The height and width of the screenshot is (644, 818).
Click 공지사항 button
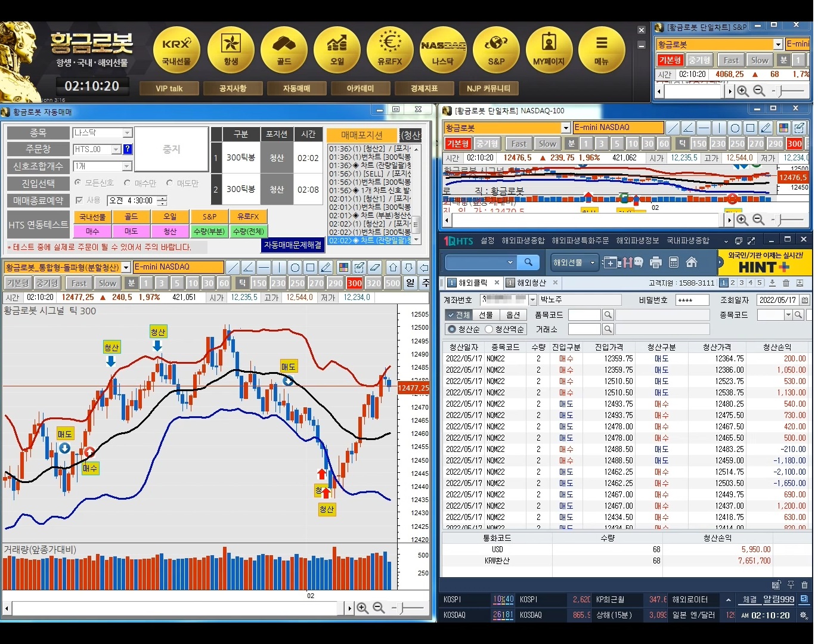[233, 88]
